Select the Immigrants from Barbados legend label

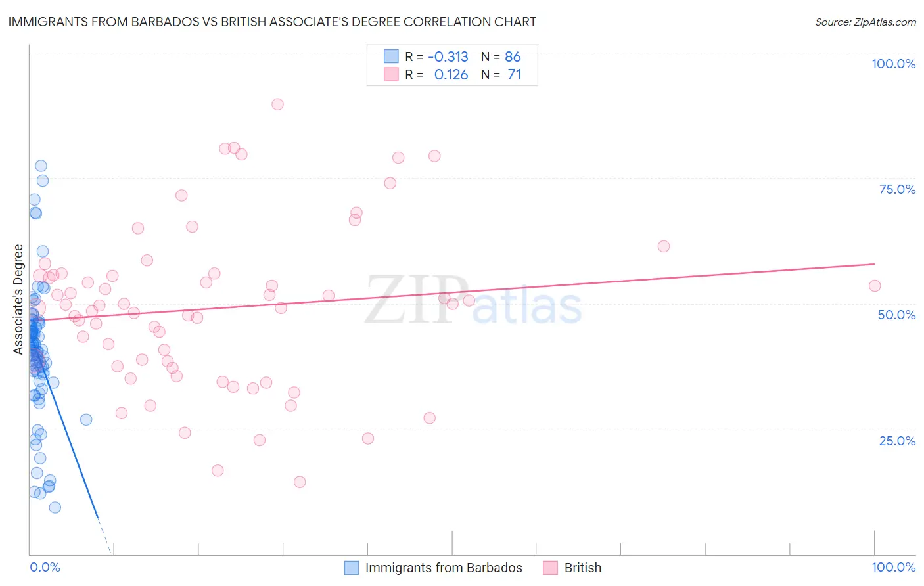[444, 568]
